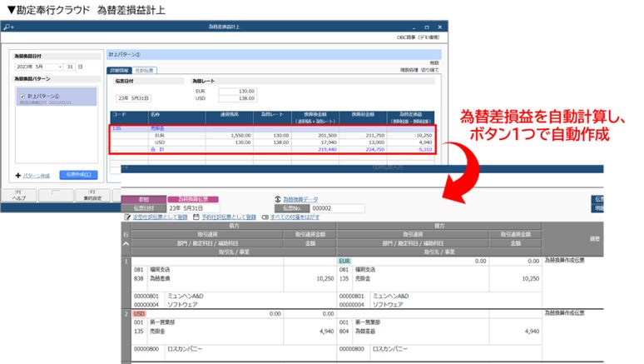This screenshot has width=644, height=364.
Task: Collapse rows with the chevron under 行
Action: click(126, 243)
